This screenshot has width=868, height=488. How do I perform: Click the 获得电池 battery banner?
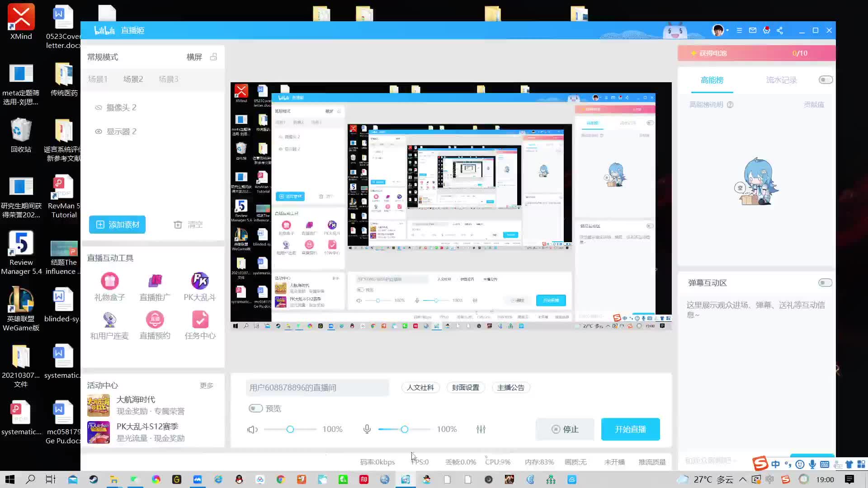coord(756,53)
